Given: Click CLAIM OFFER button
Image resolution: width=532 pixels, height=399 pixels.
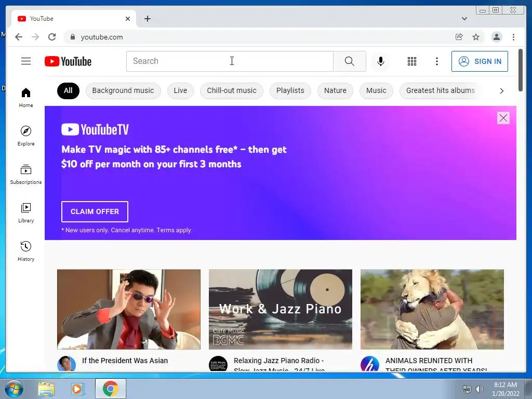Looking at the screenshot, I should click(x=95, y=211).
